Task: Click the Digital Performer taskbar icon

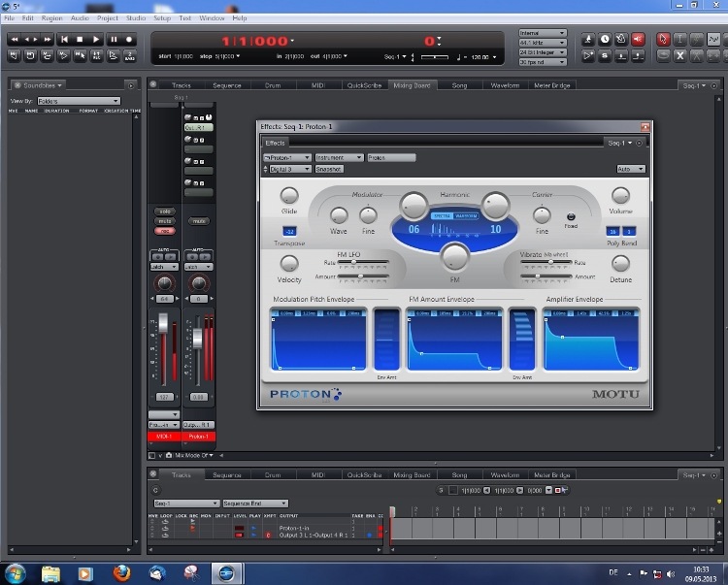Action: pos(226,574)
